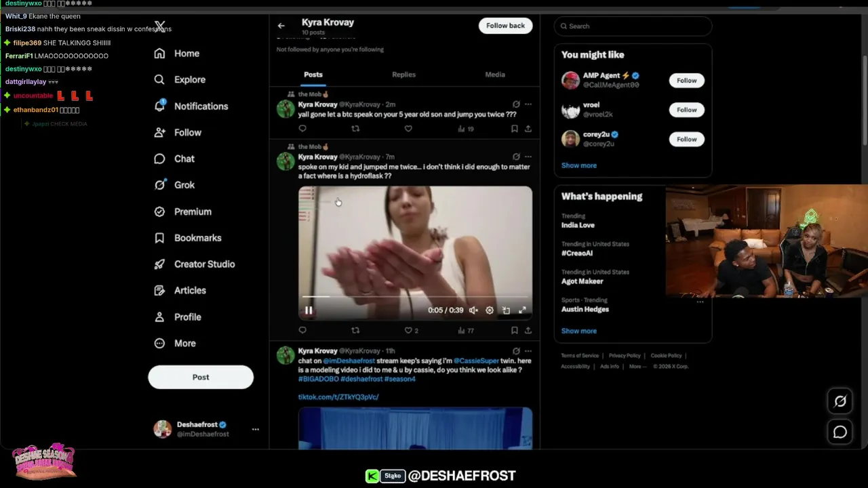Follow vroel
Viewport: 868px width, 488px height.
(686, 110)
